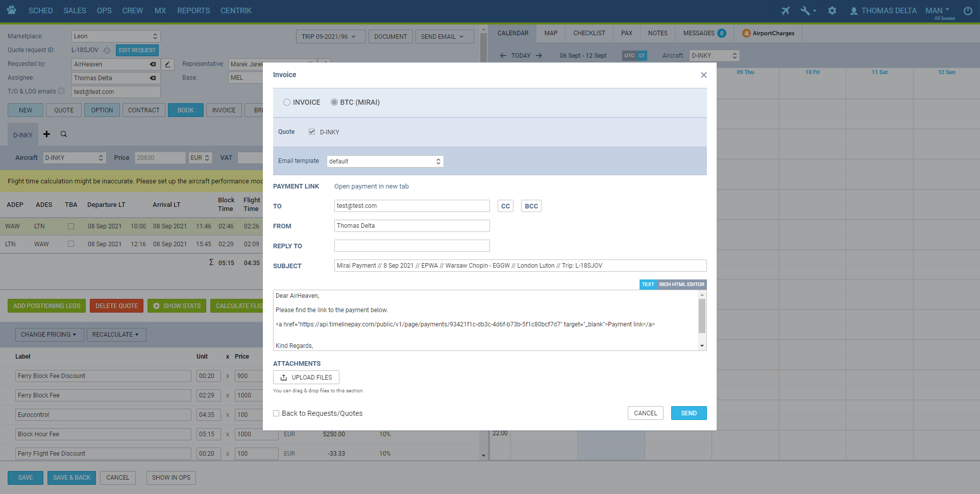Click the quote request history icon
The width and height of the screenshot is (980, 494).
107,51
